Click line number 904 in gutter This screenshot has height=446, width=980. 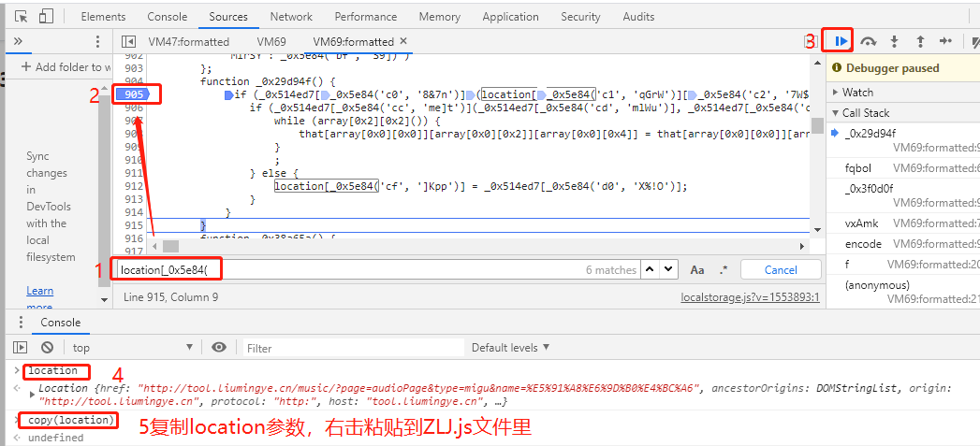click(x=134, y=81)
